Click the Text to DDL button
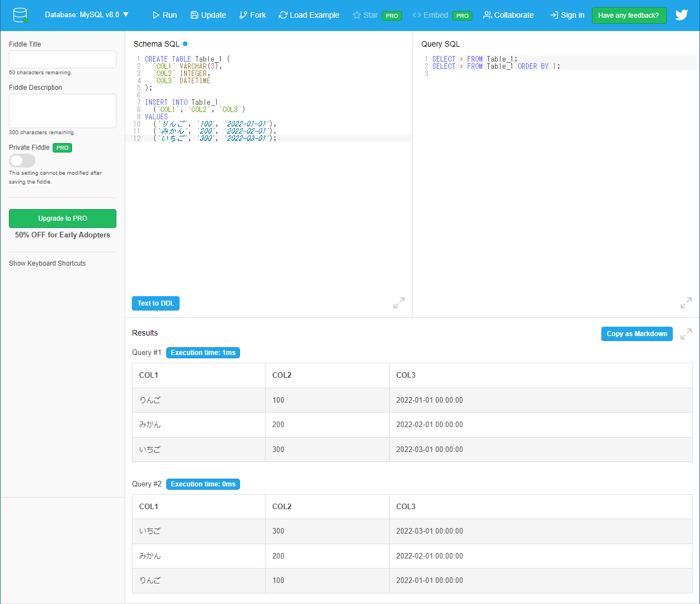This screenshot has width=700, height=604. pos(156,303)
